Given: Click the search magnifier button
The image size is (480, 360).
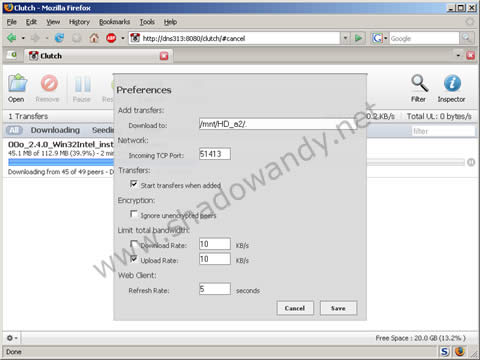Looking at the screenshot, I should click(467, 38).
